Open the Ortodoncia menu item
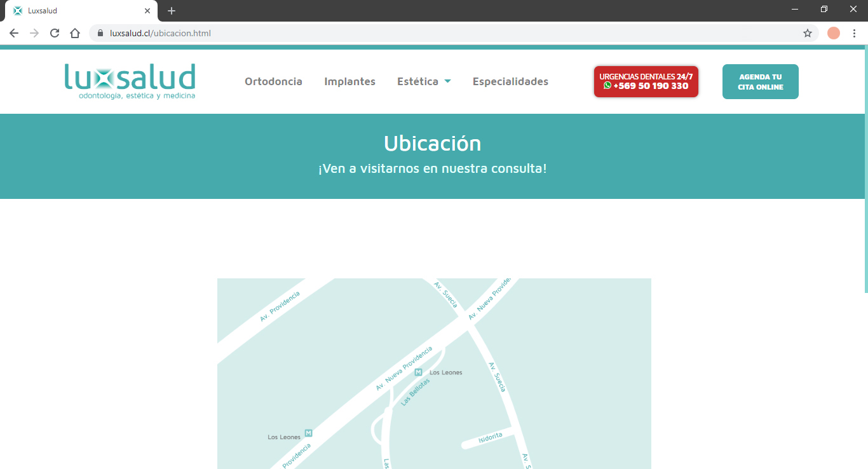This screenshot has width=868, height=469. [273, 81]
